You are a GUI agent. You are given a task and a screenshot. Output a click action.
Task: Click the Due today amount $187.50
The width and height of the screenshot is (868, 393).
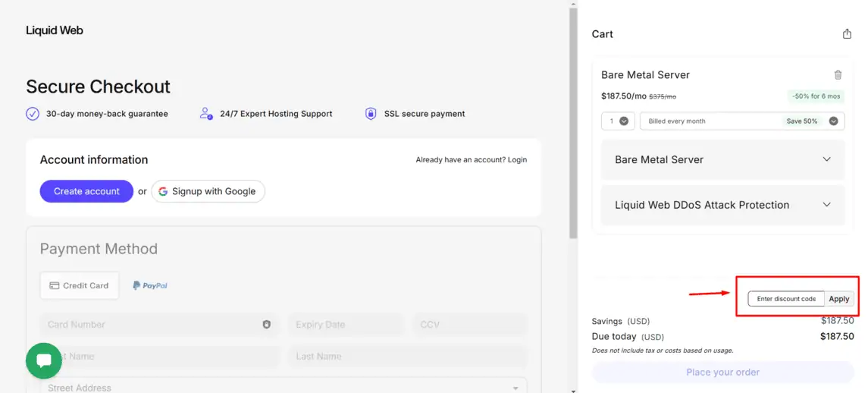(x=837, y=336)
